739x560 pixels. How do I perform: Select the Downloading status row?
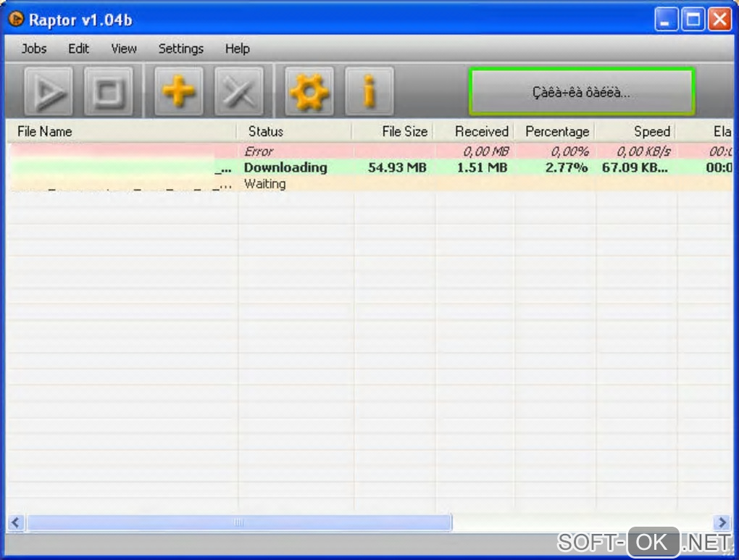click(370, 167)
